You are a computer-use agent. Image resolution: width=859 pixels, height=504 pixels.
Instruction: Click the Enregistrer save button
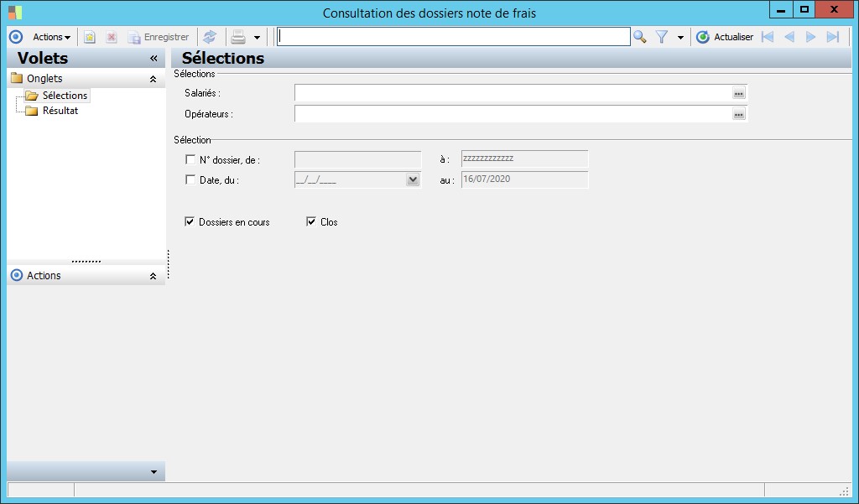[159, 37]
